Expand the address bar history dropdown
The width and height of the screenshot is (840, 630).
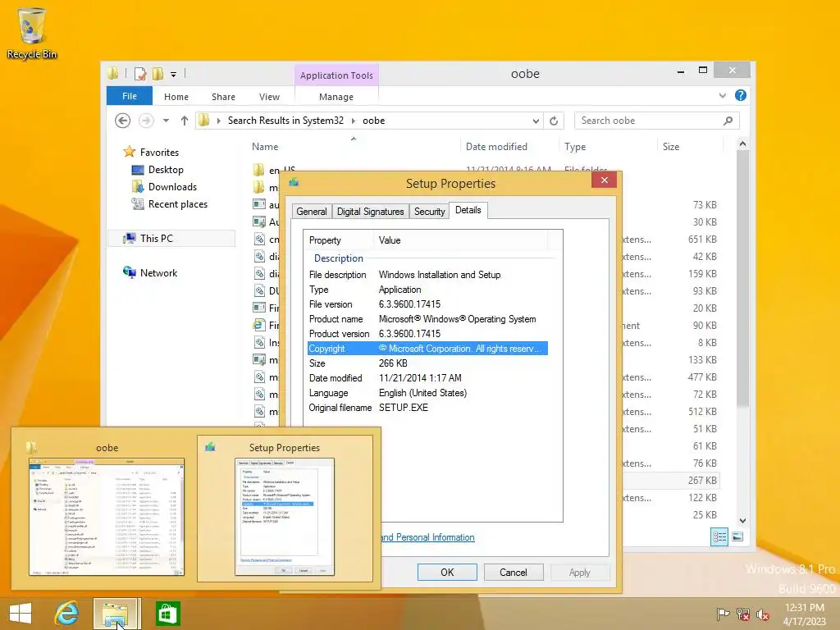[x=536, y=121]
